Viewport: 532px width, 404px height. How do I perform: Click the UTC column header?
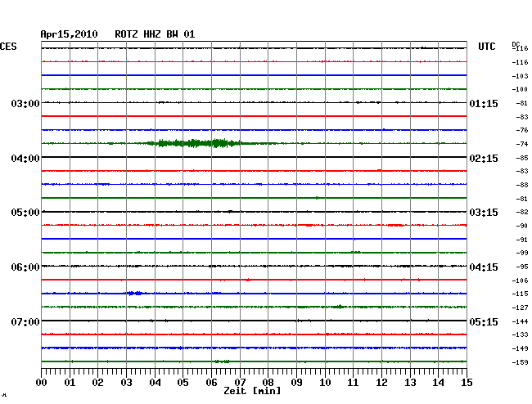coord(486,47)
